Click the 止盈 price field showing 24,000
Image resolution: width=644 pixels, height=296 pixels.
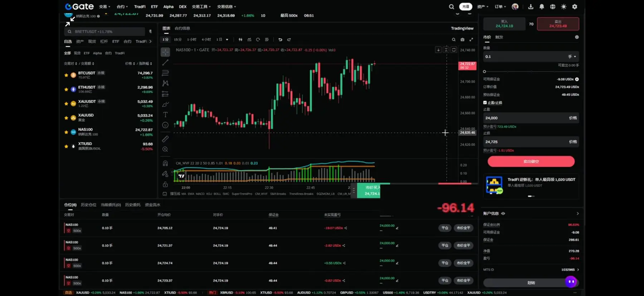click(x=531, y=118)
